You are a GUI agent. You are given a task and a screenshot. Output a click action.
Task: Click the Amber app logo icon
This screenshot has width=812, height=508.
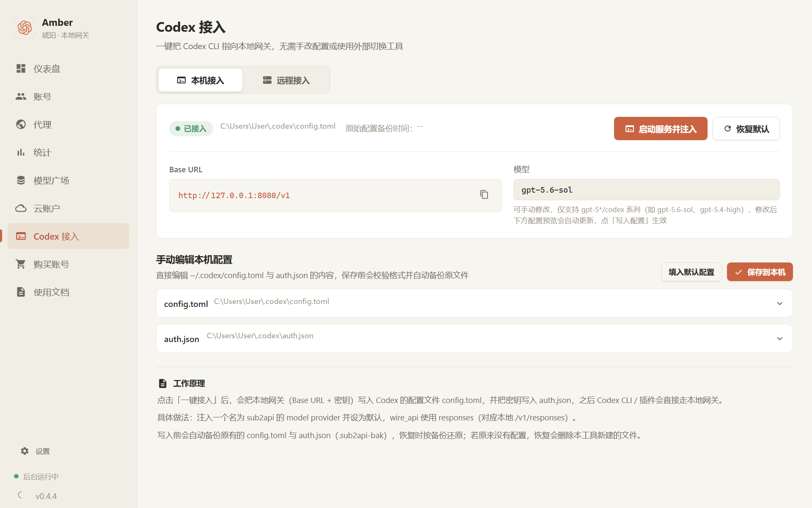coord(25,28)
